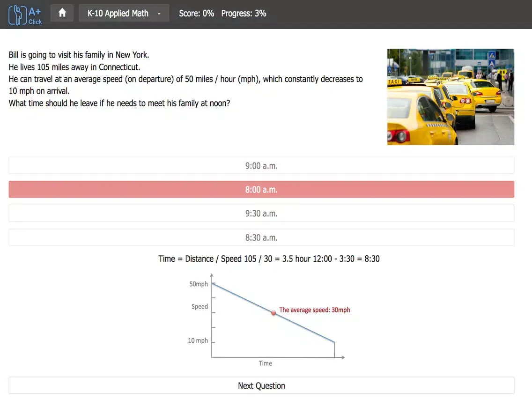The height and width of the screenshot is (399, 532).
Task: Click the Progress: 3% text
Action: 244,13
